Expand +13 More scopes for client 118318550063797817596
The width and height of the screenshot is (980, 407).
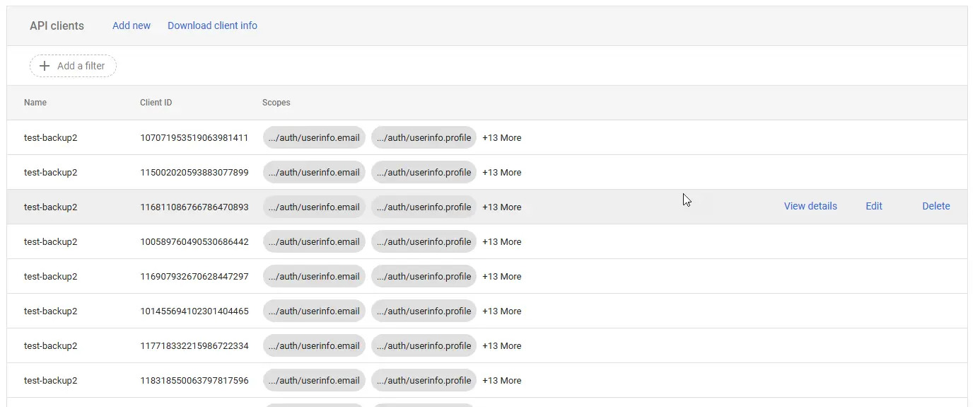click(x=501, y=381)
